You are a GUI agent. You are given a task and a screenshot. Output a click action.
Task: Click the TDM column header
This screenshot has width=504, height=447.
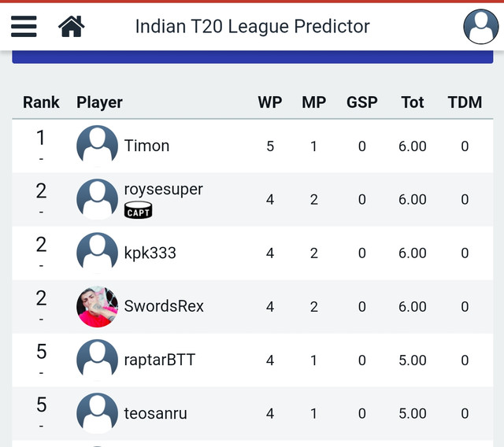(465, 102)
